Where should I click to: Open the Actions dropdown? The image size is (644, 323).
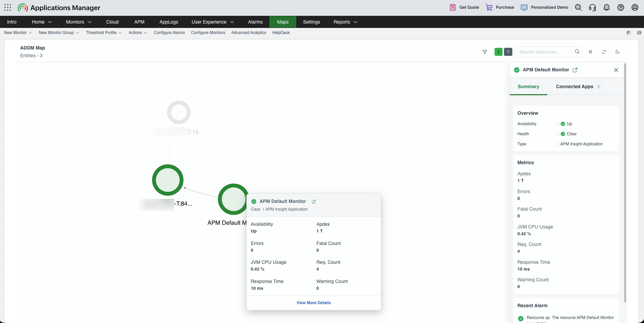[x=138, y=33]
